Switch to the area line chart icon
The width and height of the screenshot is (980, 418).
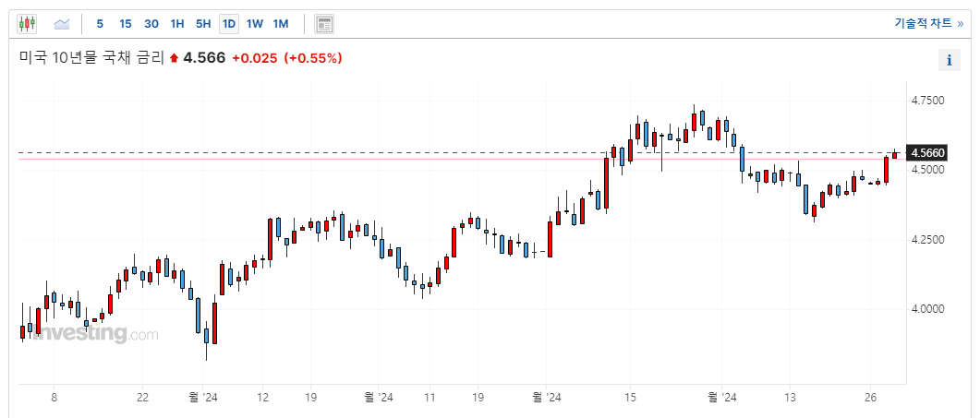pyautogui.click(x=62, y=24)
